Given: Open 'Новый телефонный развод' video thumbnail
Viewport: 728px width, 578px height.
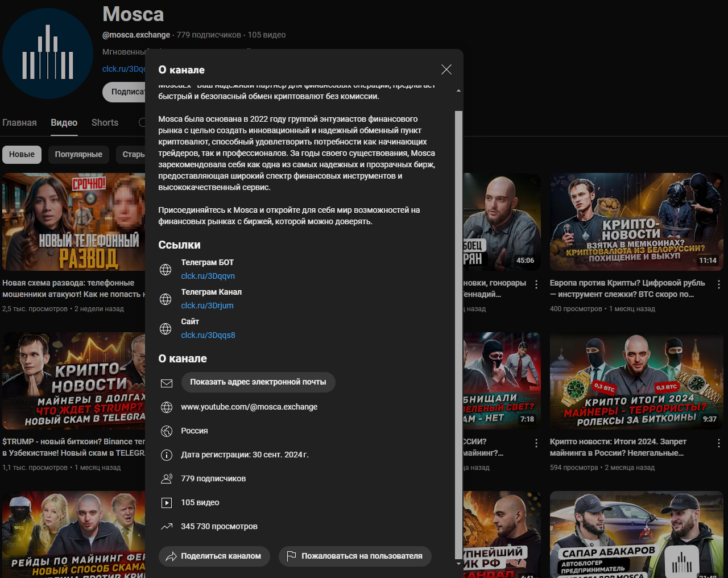Looking at the screenshot, I should (x=74, y=222).
